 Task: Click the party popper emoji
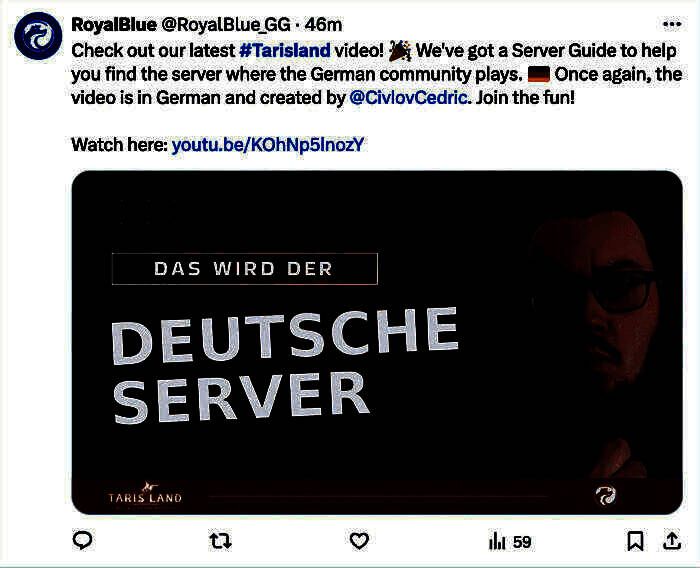click(x=400, y=50)
